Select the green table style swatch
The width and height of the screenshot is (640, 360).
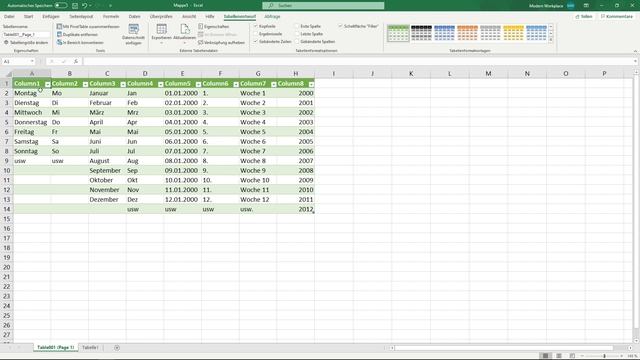[398, 33]
